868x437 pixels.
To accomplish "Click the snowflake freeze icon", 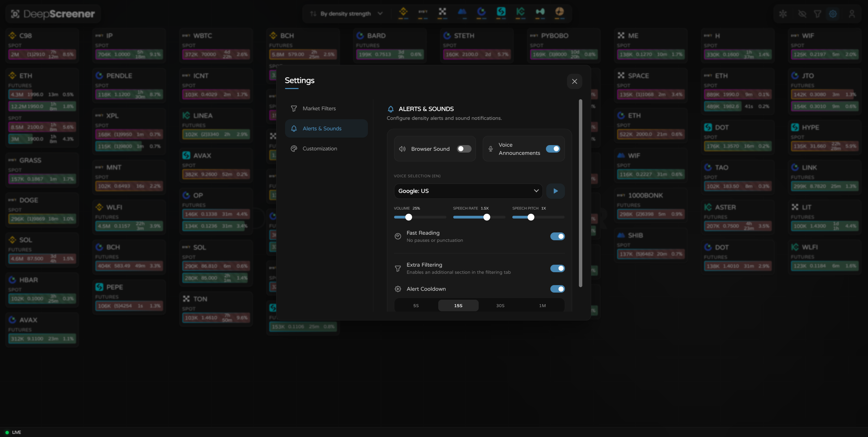I will (x=783, y=14).
